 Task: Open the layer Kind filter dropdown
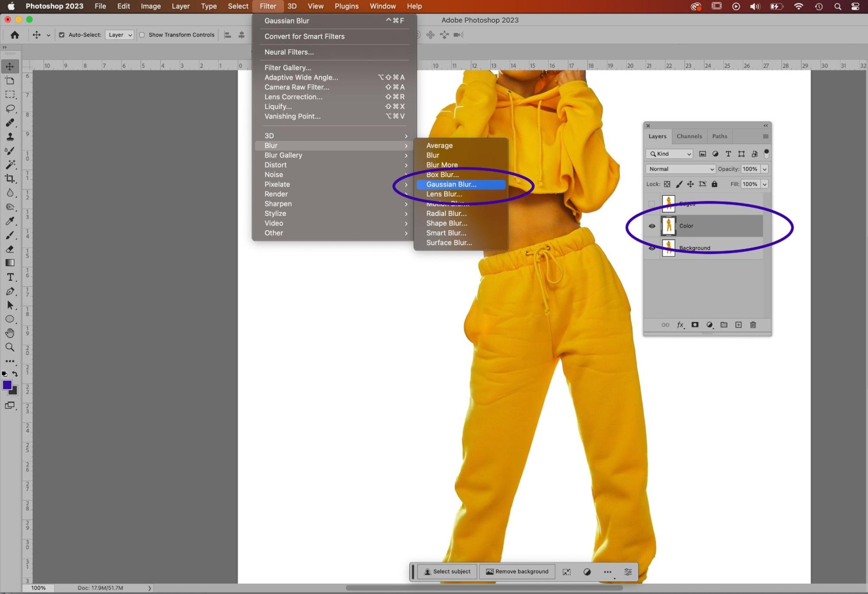pos(669,154)
